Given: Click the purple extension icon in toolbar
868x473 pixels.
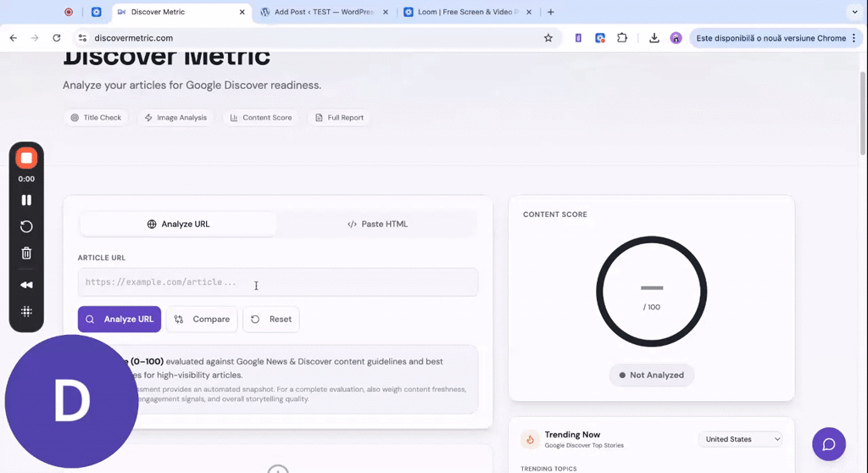Looking at the screenshot, I should pyautogui.click(x=578, y=37).
